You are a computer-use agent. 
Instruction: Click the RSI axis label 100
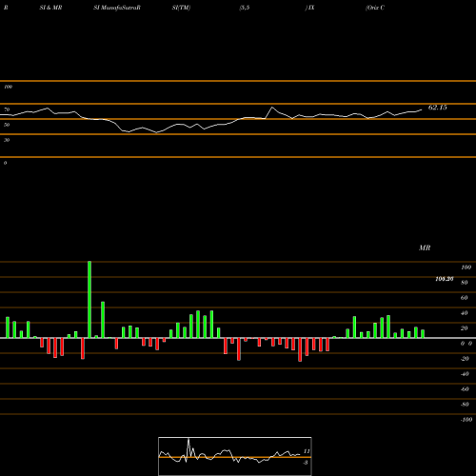(x=8, y=87)
